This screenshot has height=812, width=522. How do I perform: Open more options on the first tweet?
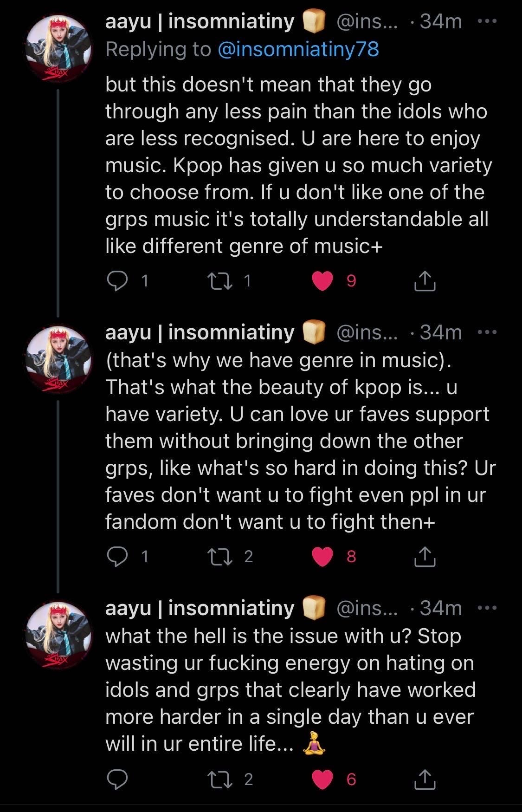tap(487, 21)
